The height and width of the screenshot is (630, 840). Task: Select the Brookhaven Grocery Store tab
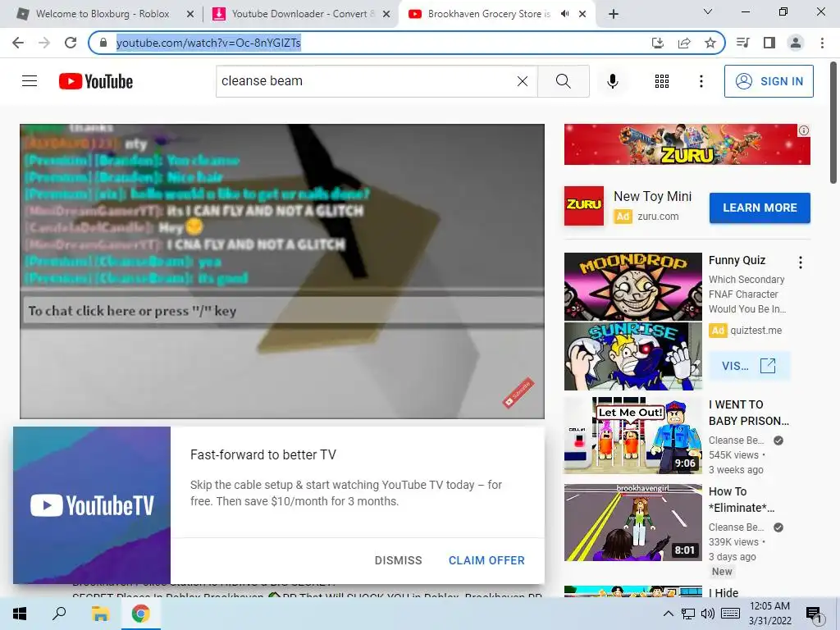point(489,14)
